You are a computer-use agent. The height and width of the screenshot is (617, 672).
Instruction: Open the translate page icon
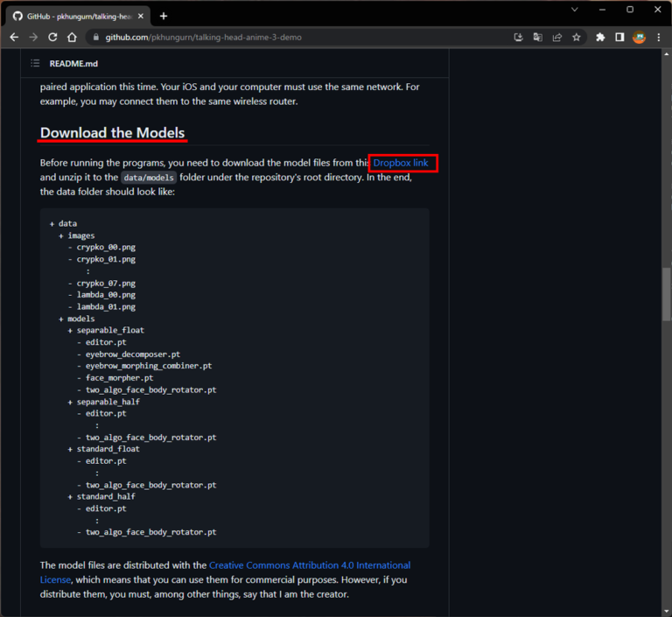point(538,38)
